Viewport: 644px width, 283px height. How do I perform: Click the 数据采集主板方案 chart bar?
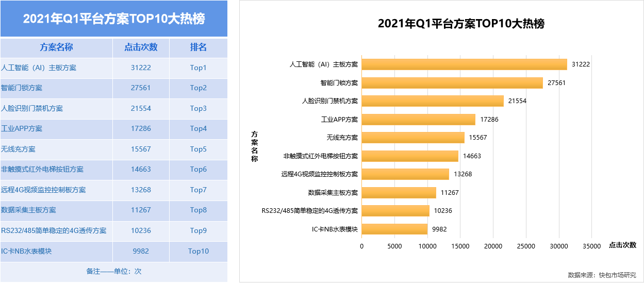coord(399,192)
